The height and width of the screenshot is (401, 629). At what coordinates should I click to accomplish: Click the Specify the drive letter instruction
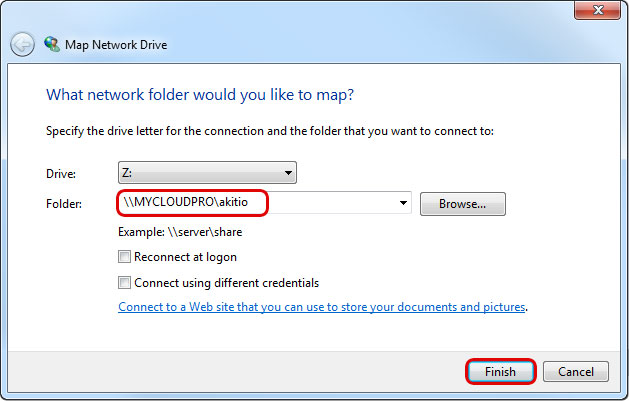click(270, 131)
